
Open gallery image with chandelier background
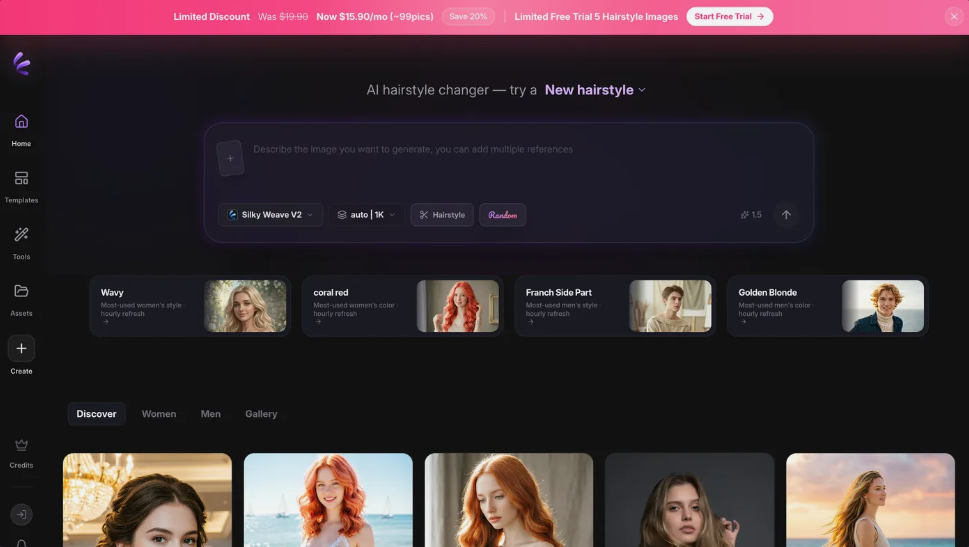point(147,500)
